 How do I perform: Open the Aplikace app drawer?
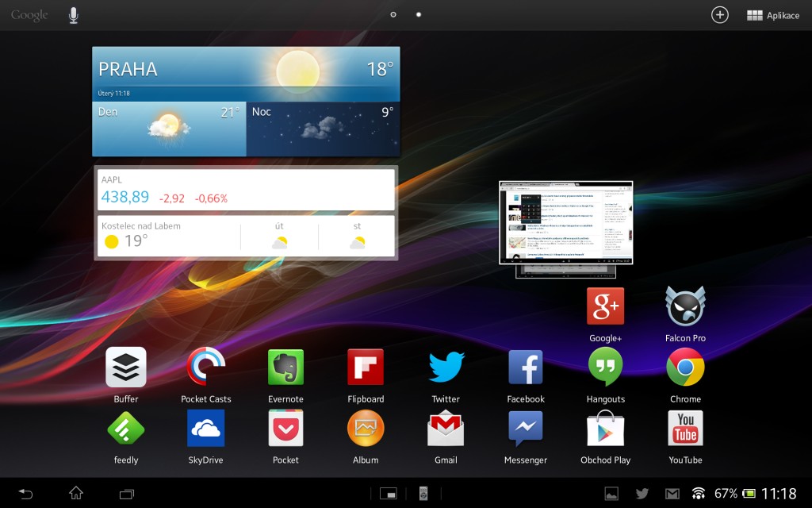coord(773,16)
